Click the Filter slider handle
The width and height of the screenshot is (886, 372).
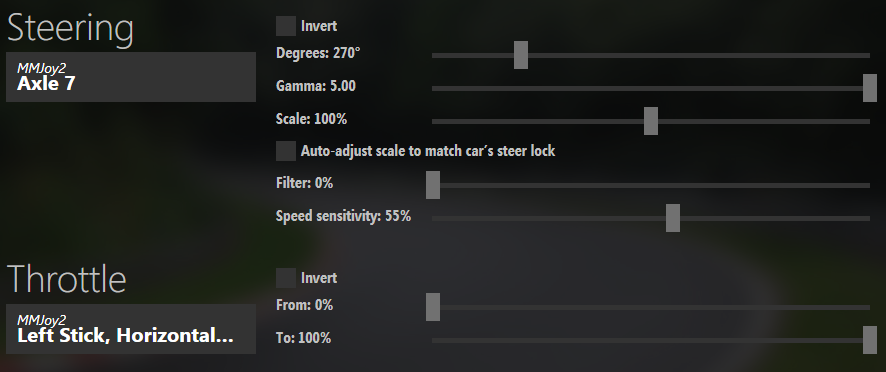[x=433, y=185]
